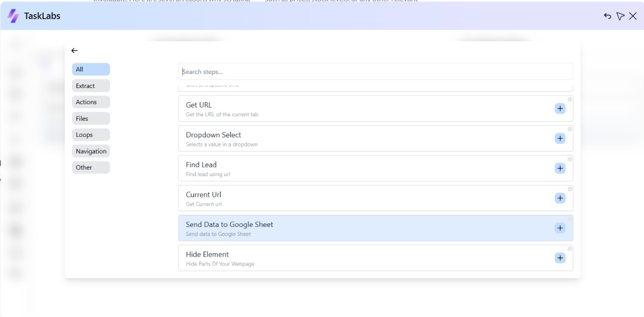Toggle the circle indicator on the Get URL card
This screenshot has width=644, height=317.
[570, 99]
